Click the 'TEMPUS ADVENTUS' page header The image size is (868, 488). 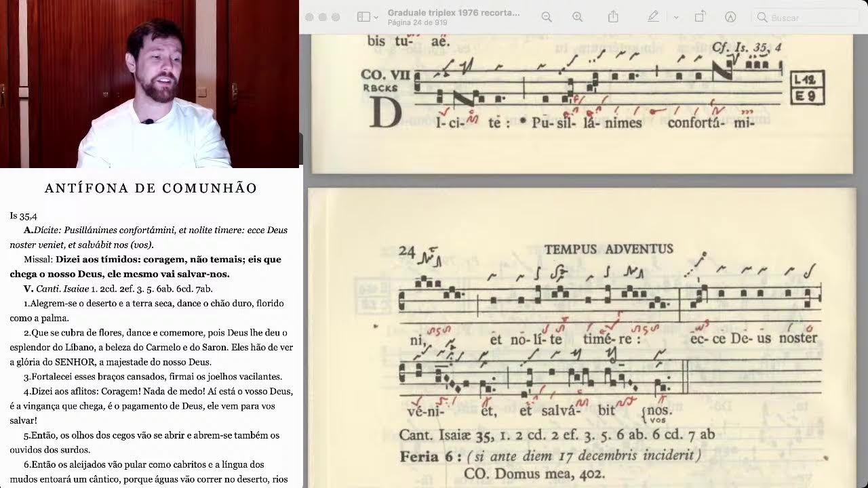[x=608, y=249]
